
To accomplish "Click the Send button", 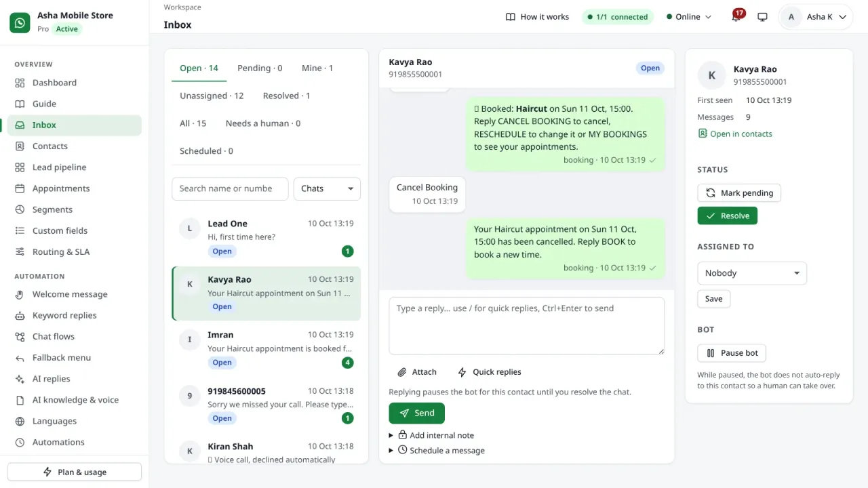I will pyautogui.click(x=416, y=413).
